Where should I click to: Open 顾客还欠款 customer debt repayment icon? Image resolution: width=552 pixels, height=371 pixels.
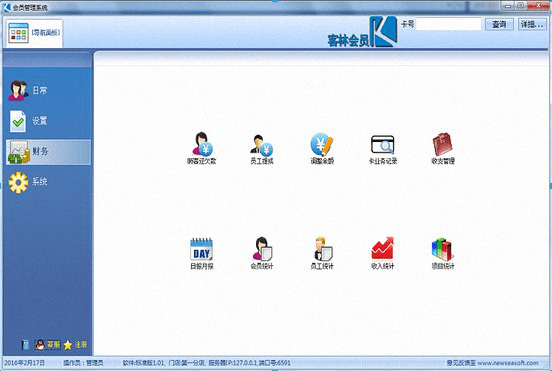point(201,148)
